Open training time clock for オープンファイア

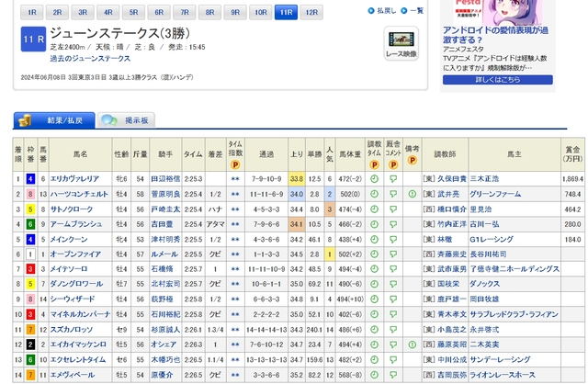coord(375,254)
